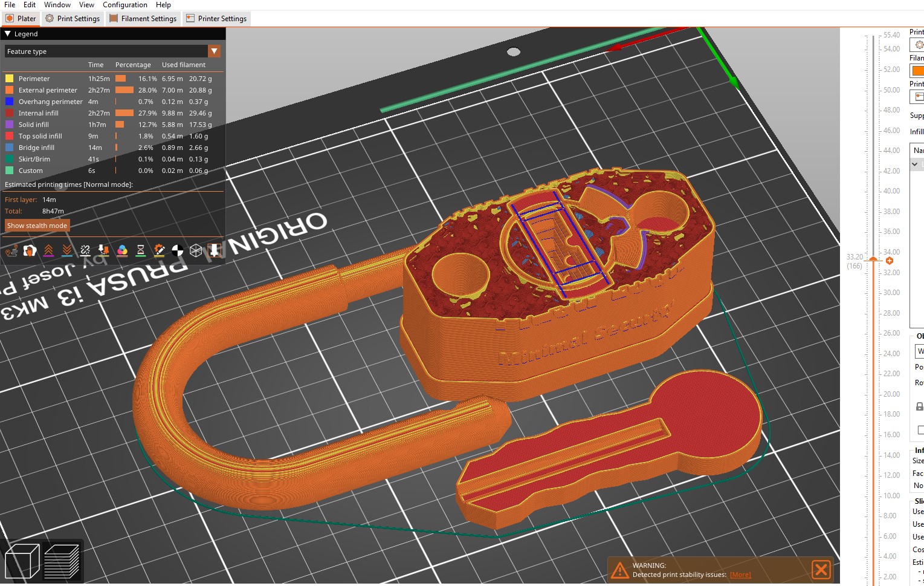Switch to 3D editor view cube
The height and width of the screenshot is (586, 924).
point(22,561)
